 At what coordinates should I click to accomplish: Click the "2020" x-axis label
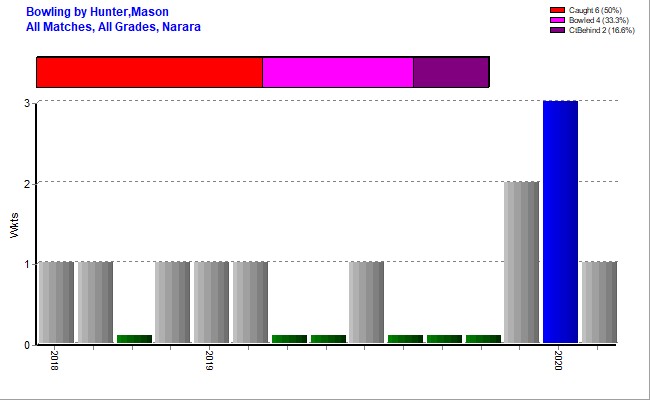[558, 360]
